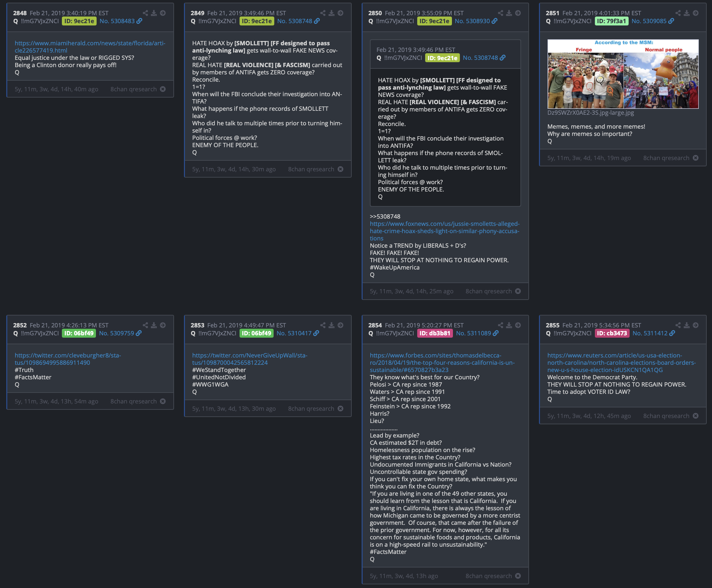Click arrow icon on post 2853

coord(340,325)
